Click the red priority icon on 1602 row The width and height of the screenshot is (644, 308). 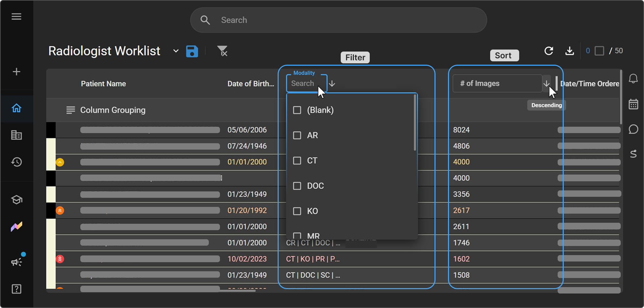point(60,259)
